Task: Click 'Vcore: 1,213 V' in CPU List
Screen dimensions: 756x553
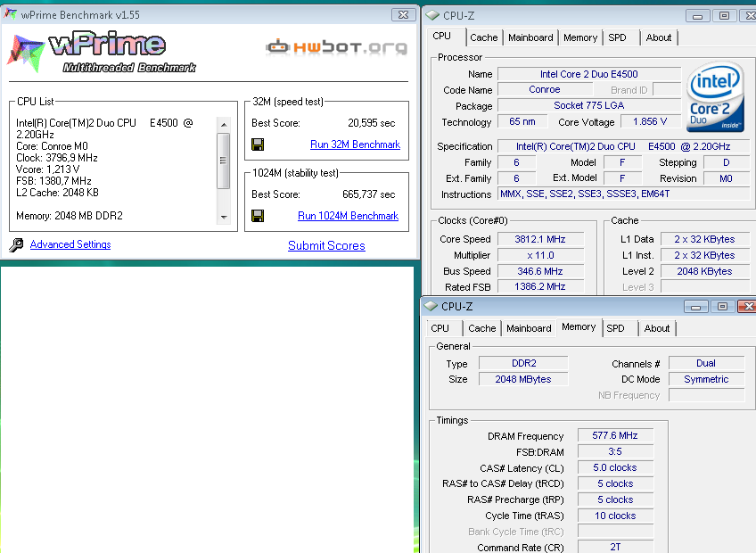Action: point(48,169)
